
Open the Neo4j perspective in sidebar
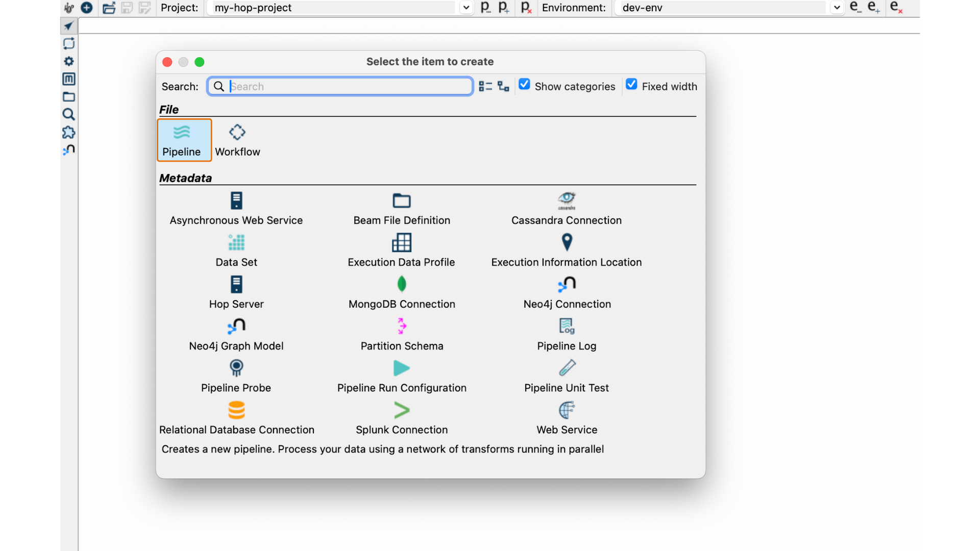click(68, 150)
